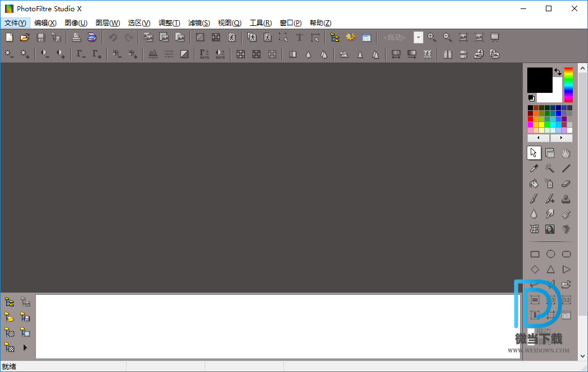Open the 滤镜(S) menu

tap(199, 23)
